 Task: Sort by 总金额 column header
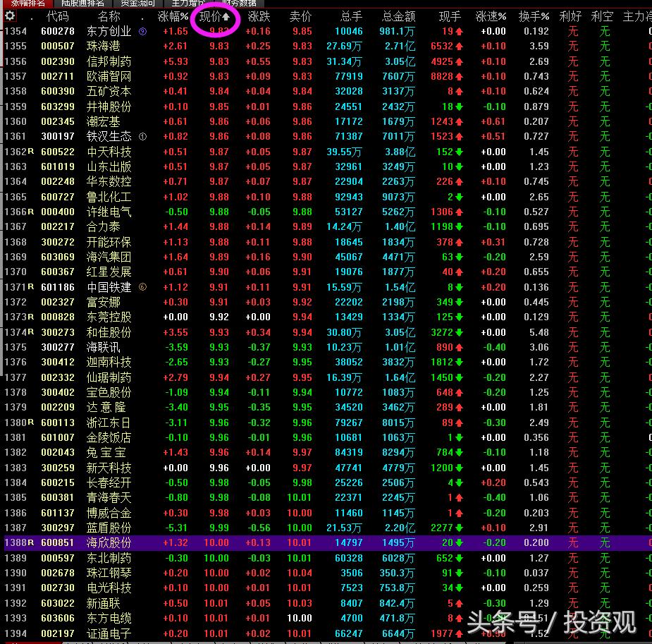coord(398,17)
